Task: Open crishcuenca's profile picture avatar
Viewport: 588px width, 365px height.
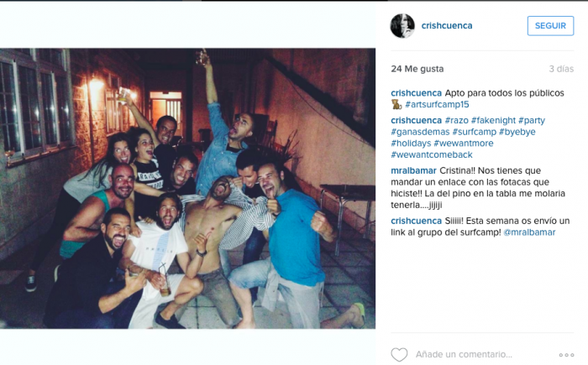Action: 402,26
